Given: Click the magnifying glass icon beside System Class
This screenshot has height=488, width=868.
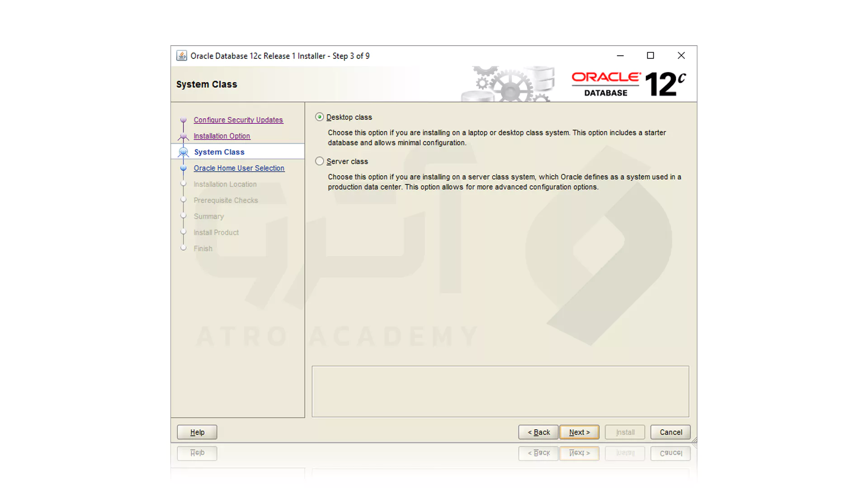Looking at the screenshot, I should pyautogui.click(x=184, y=152).
